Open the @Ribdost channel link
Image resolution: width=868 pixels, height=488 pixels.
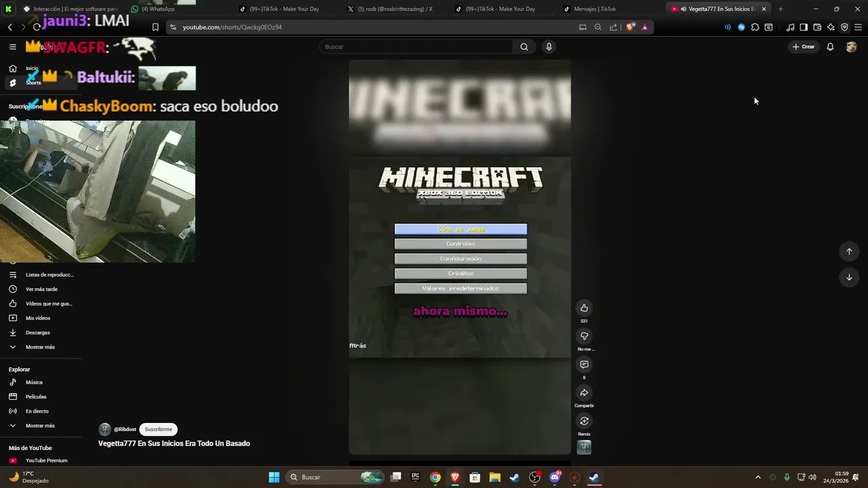tap(125, 429)
